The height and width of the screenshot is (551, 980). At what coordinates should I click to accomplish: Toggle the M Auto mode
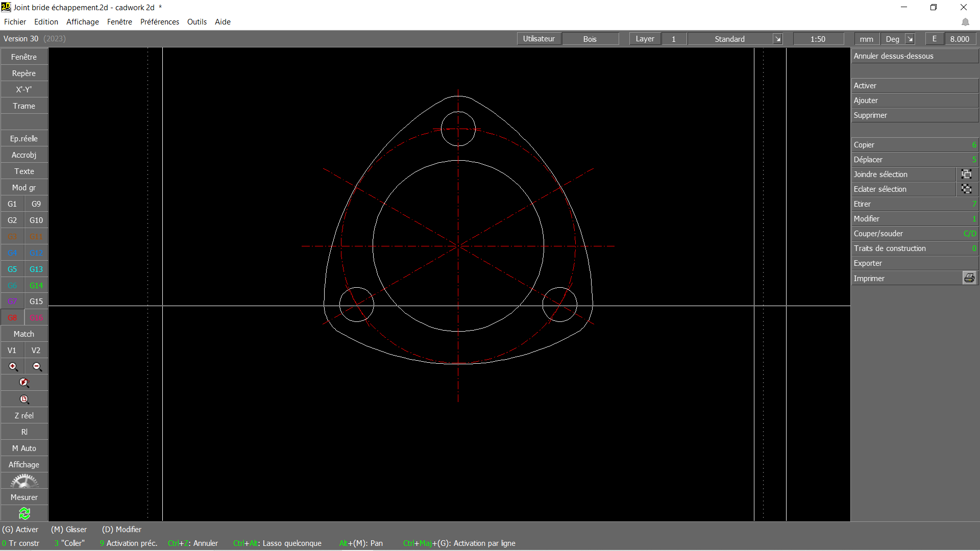[x=24, y=448]
